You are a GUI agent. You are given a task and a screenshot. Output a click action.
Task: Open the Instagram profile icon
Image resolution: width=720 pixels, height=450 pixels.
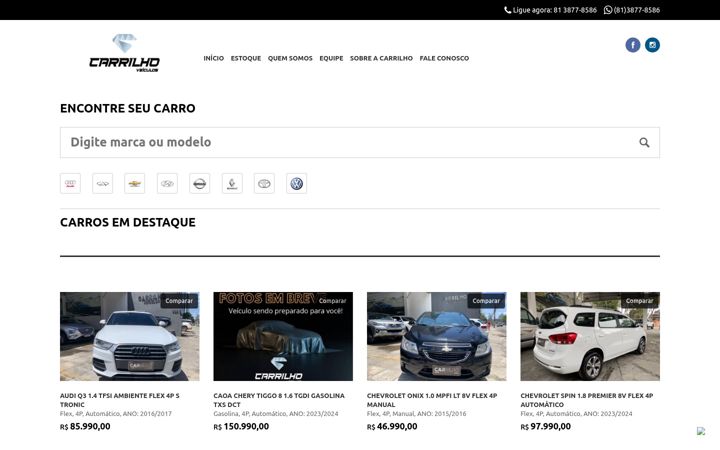tap(652, 45)
